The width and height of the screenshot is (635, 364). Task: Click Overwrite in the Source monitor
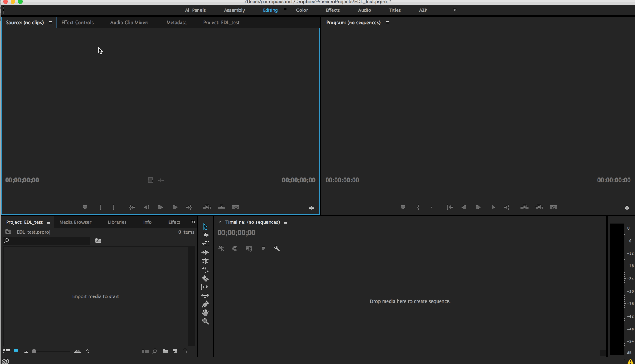[221, 207]
